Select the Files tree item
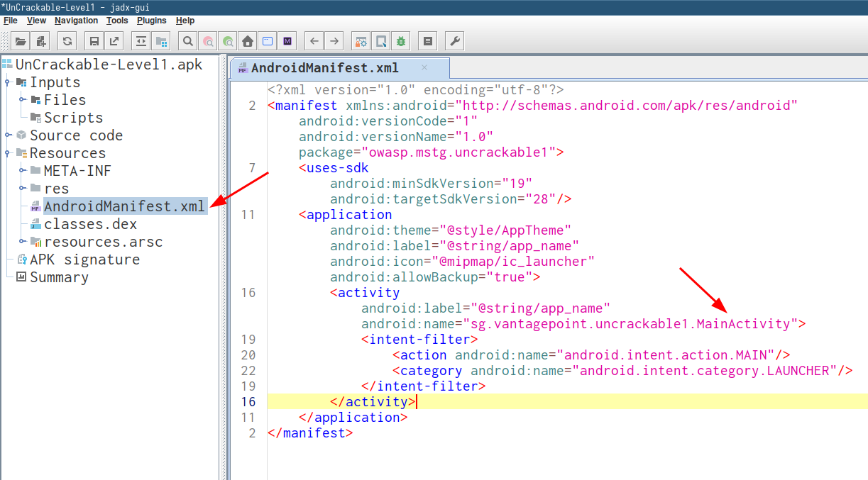Screen dimensions: 868x480 click(x=65, y=100)
